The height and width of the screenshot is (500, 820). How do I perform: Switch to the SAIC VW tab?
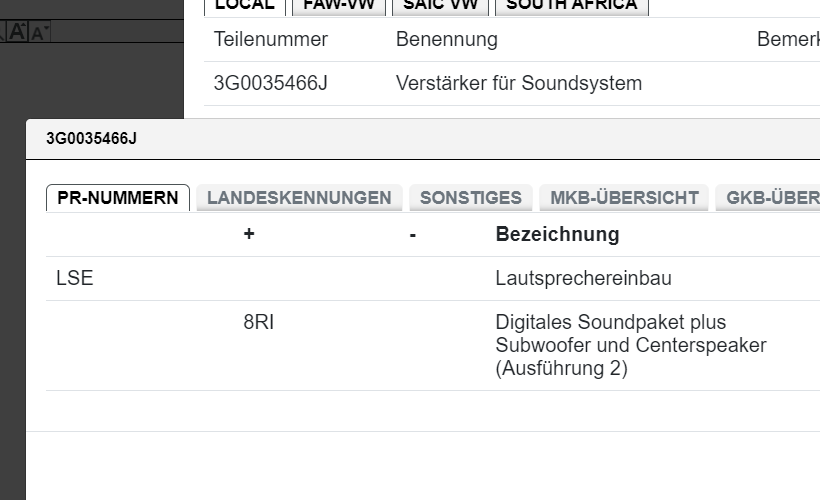point(441,5)
